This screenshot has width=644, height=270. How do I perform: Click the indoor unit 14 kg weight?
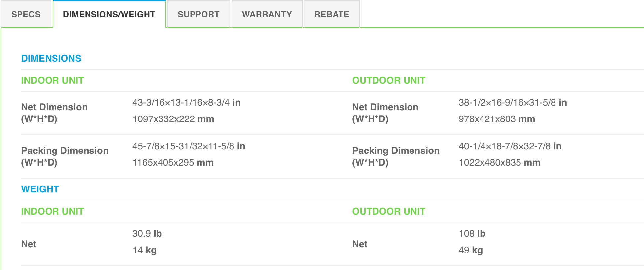[144, 250]
